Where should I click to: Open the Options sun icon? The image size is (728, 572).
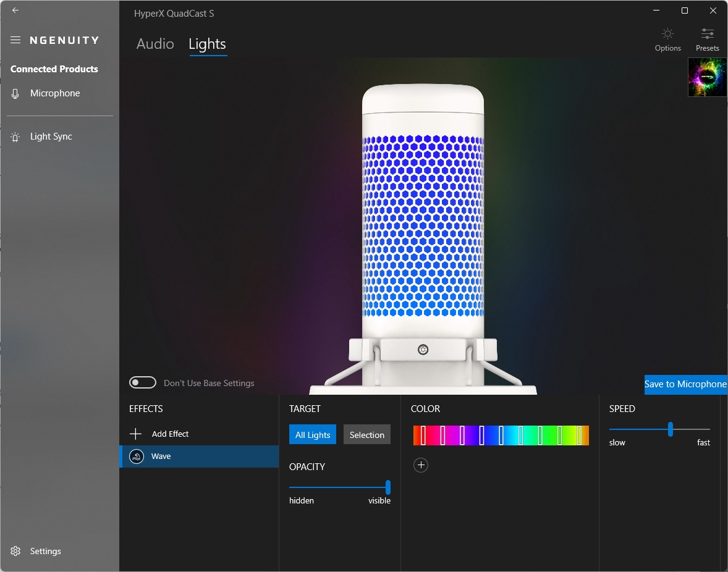[667, 34]
